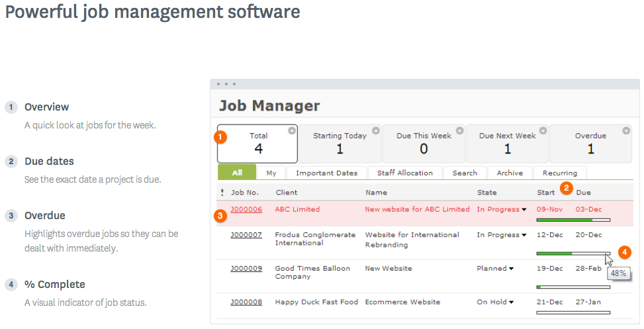
Task: Open job link J000009
Action: tap(246, 269)
